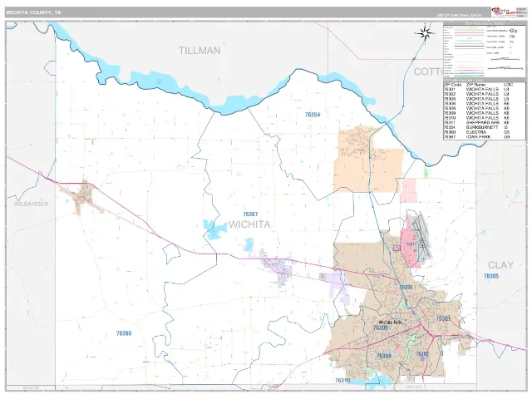
Task: Select the CLAY county label
Action: 500,265
